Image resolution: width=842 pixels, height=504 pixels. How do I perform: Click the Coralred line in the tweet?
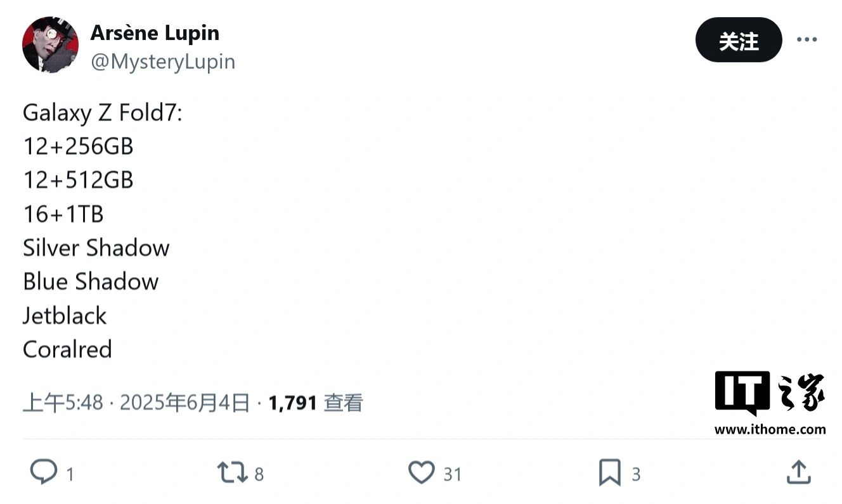[67, 349]
